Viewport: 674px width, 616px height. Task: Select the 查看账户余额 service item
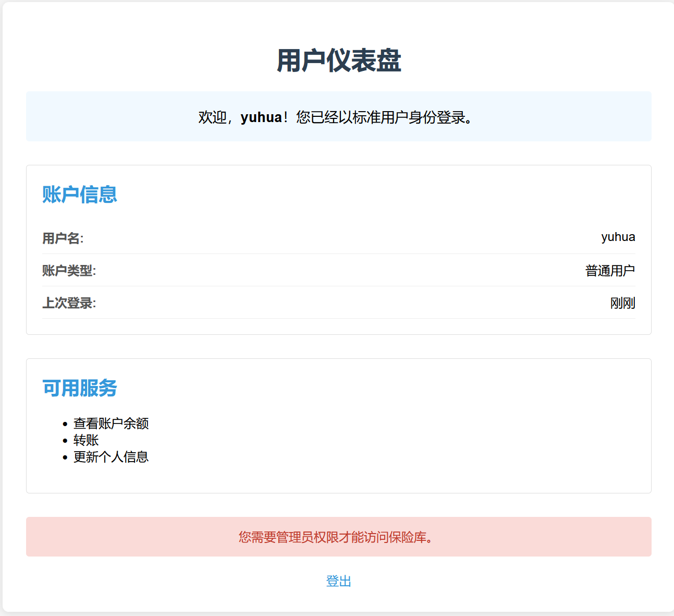coord(111,424)
